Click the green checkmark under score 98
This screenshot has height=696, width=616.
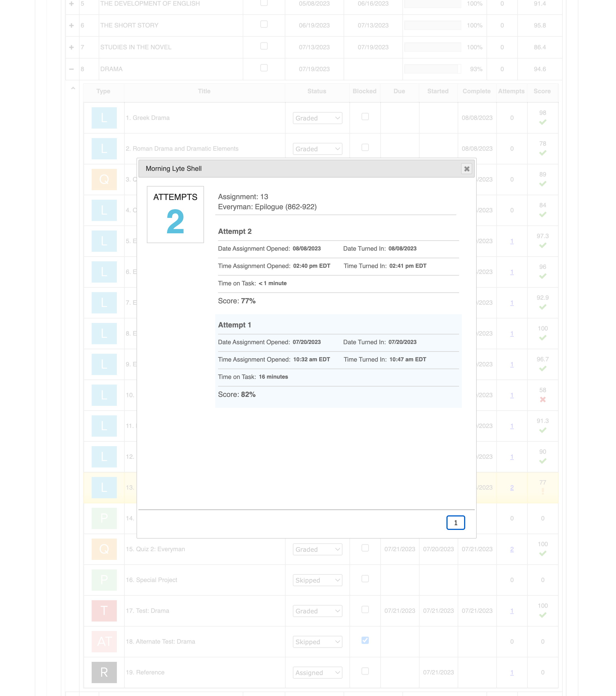pyautogui.click(x=543, y=122)
